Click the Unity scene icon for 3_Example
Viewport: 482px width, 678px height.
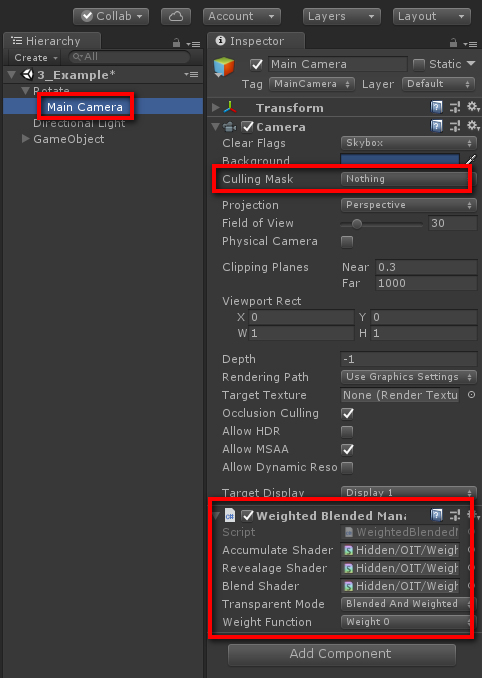coord(27,74)
